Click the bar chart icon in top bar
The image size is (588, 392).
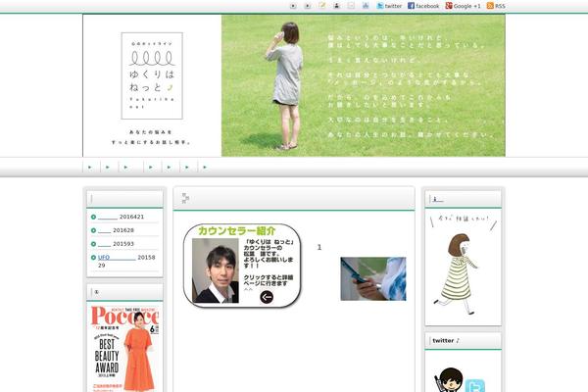click(366, 6)
